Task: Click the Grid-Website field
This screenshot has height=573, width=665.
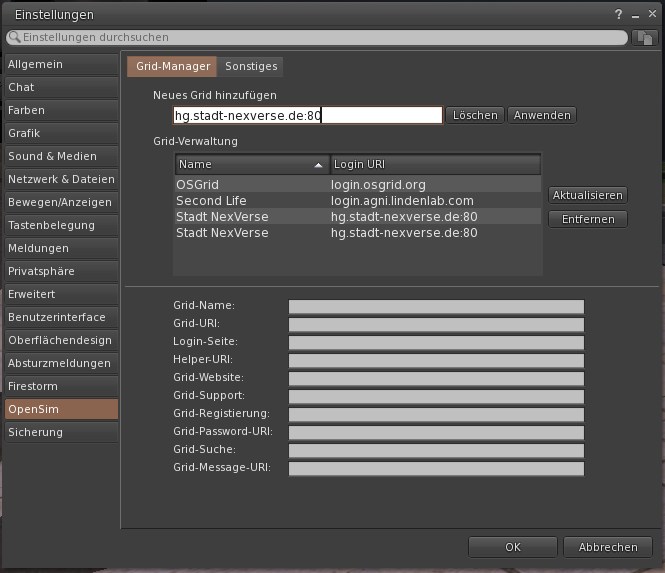Action: [x=436, y=378]
